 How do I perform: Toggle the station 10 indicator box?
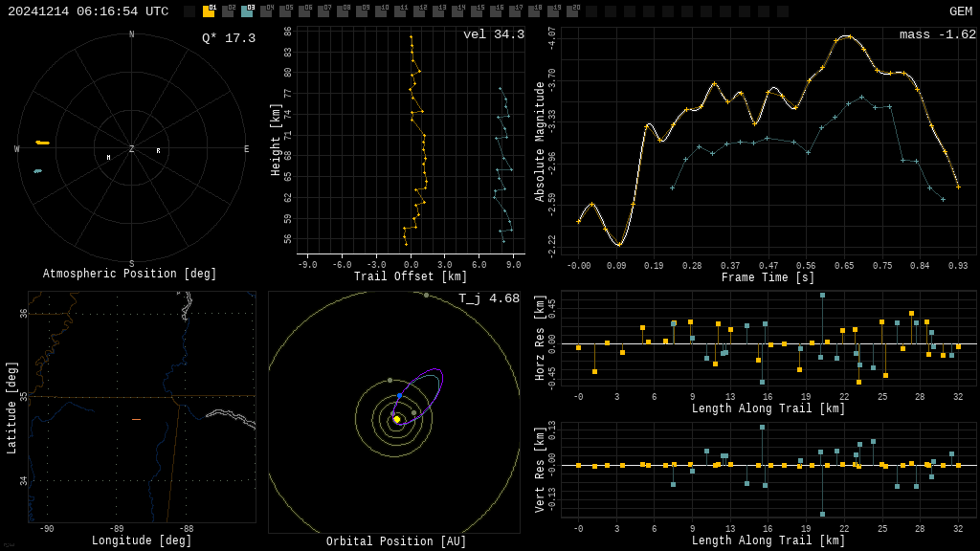381,11
